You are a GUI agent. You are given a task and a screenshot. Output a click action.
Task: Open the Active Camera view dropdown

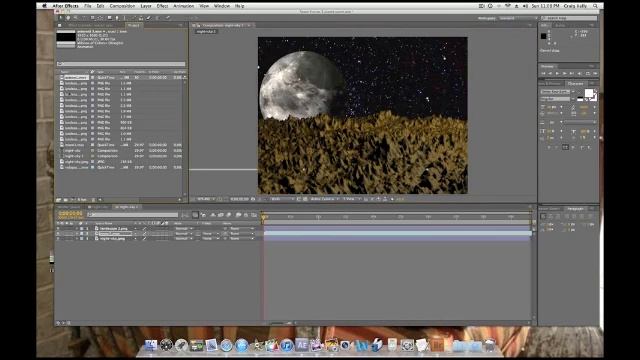point(324,199)
